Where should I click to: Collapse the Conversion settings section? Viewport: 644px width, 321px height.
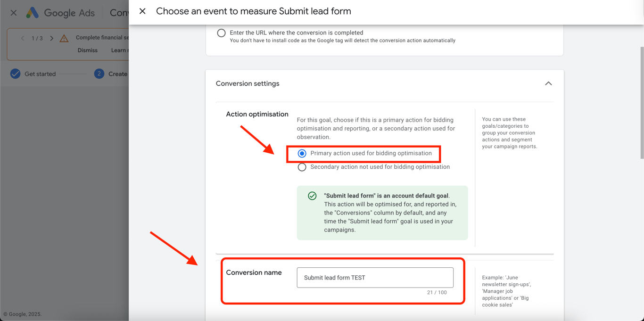pos(548,83)
